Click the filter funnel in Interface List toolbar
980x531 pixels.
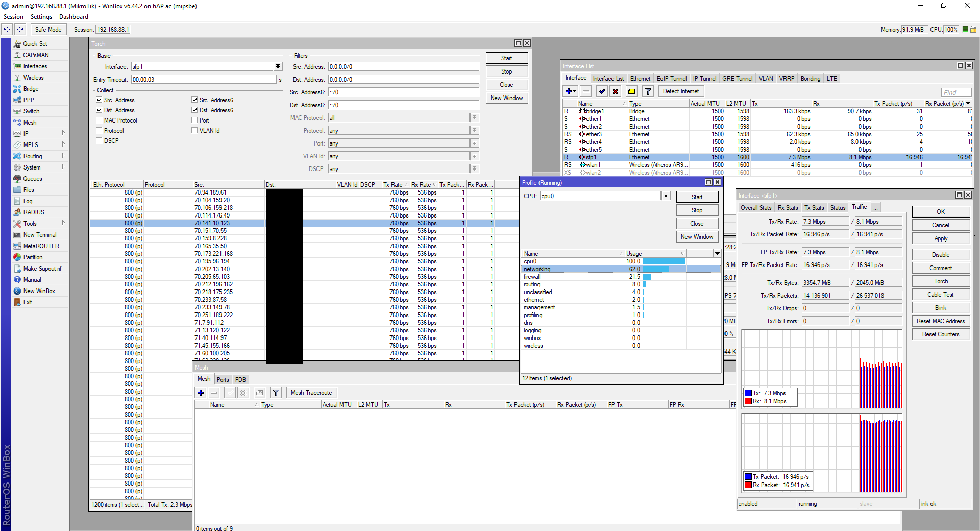click(648, 91)
